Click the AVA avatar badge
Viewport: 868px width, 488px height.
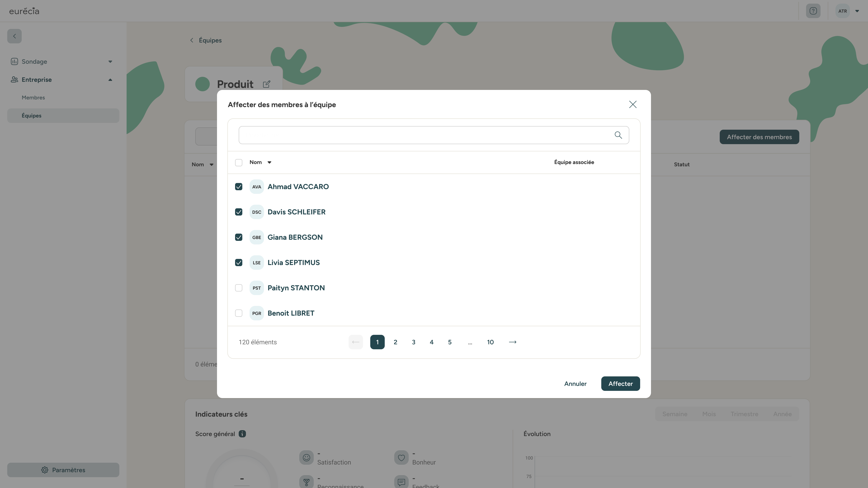256,187
